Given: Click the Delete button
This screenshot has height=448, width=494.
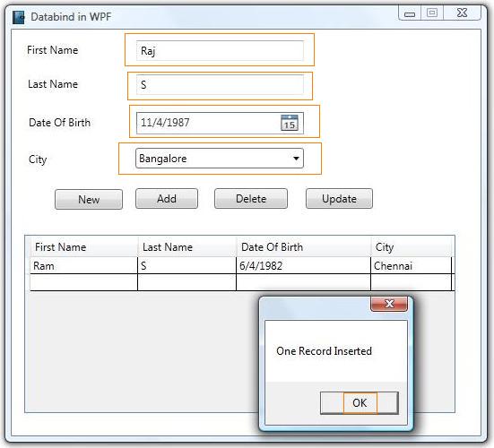Looking at the screenshot, I should click(251, 199).
